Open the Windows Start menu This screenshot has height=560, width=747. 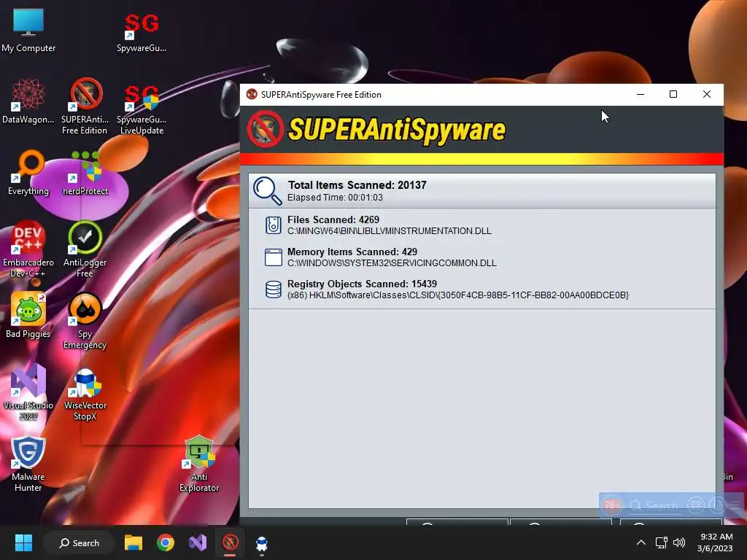[23, 542]
